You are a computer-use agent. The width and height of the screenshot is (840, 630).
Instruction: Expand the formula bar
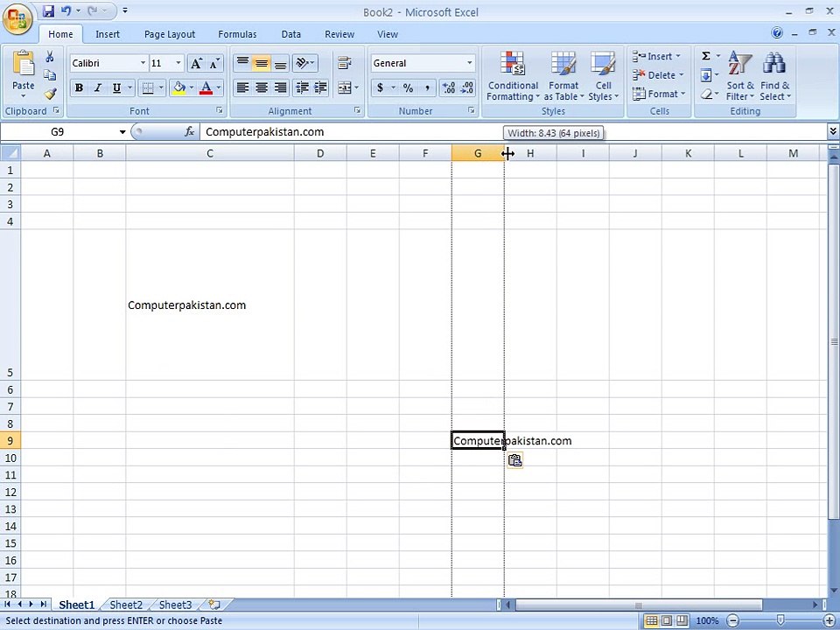point(832,131)
